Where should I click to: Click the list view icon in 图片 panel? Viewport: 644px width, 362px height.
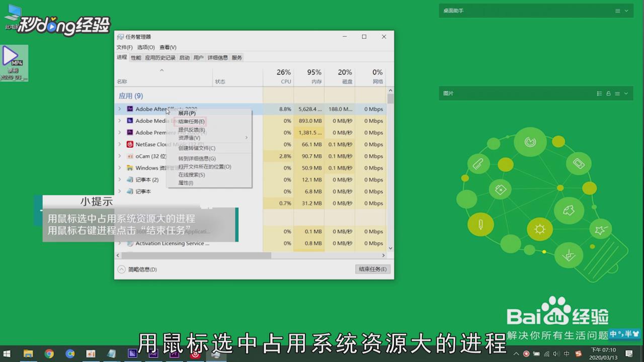(x=599, y=94)
